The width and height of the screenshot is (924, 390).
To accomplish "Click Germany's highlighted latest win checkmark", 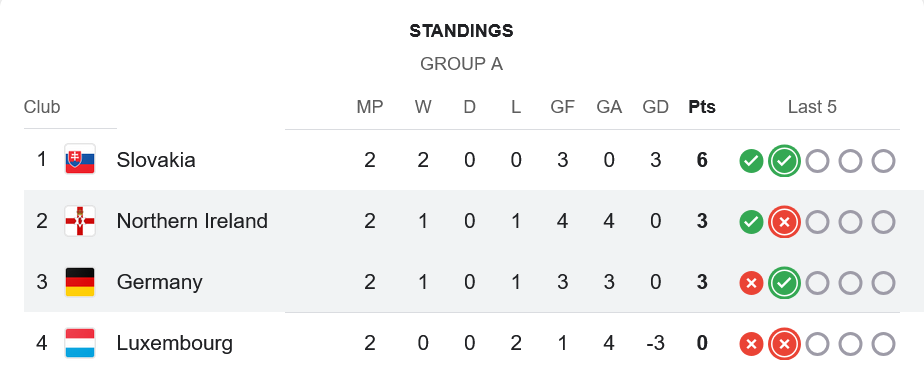I will point(784,283).
